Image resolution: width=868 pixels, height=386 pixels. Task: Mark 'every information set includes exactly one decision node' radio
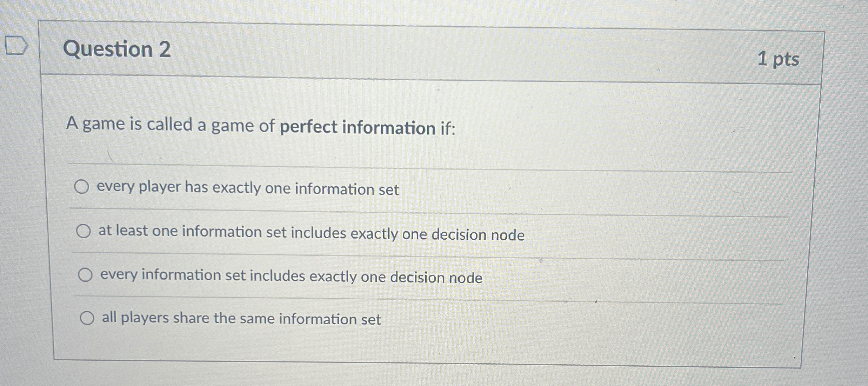tap(85, 275)
